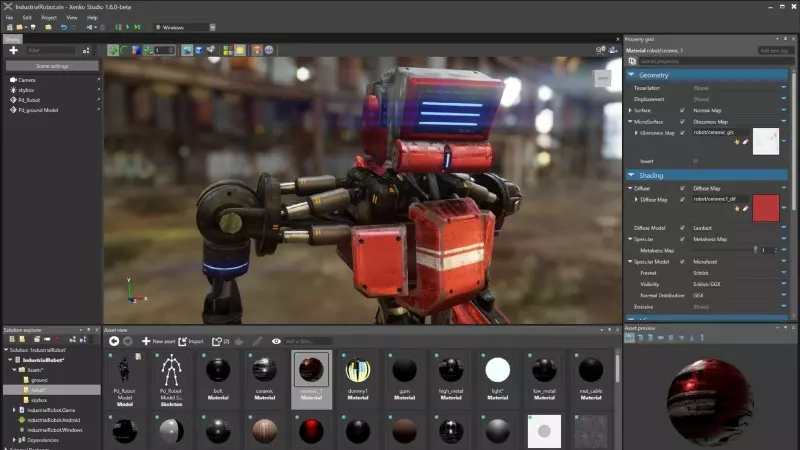Click the camera options icon in viewport toolbar
800x450 pixels.
pyautogui.click(x=211, y=50)
